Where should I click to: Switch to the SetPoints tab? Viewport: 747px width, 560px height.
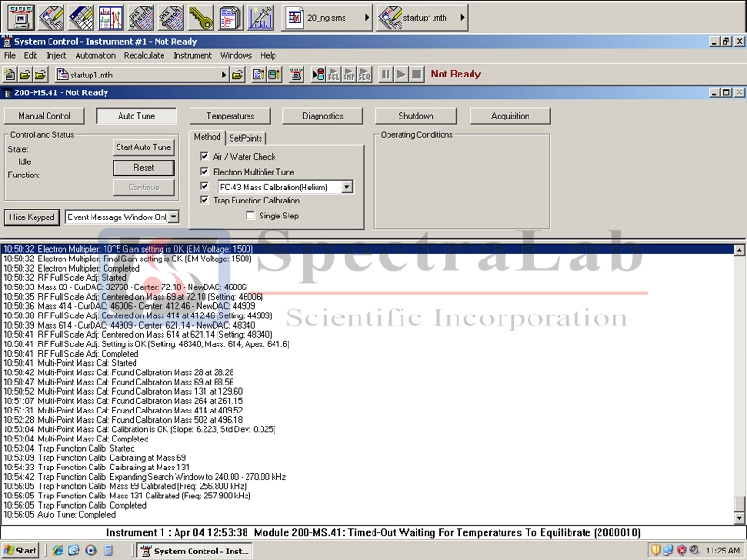click(x=246, y=138)
